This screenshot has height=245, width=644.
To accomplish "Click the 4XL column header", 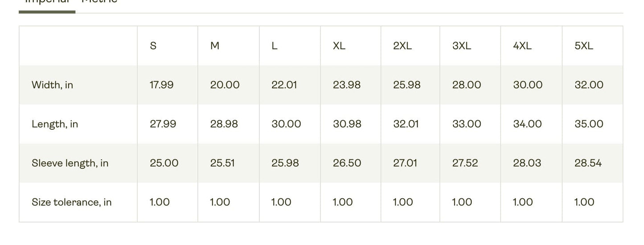I will click(522, 46).
